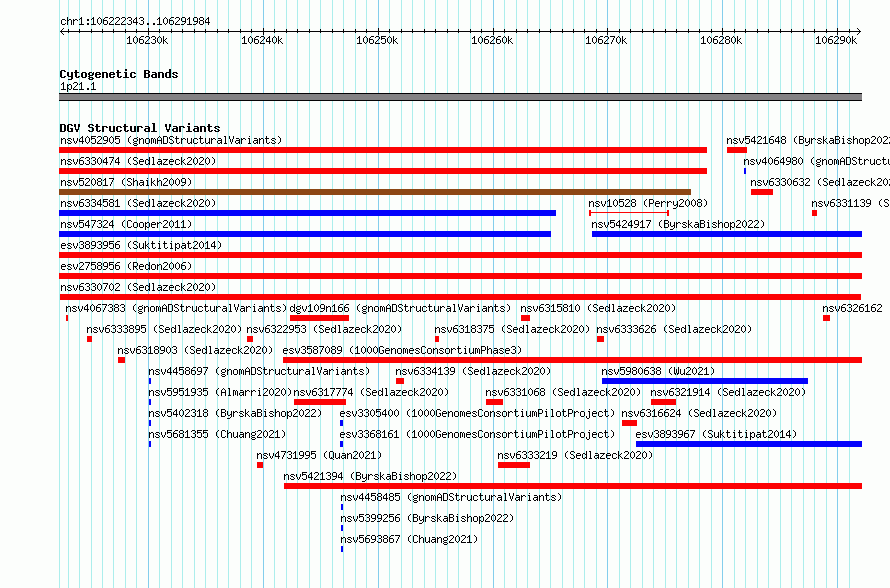Open esv3368161 PilotProject label
The image size is (890, 588).
pos(477,434)
